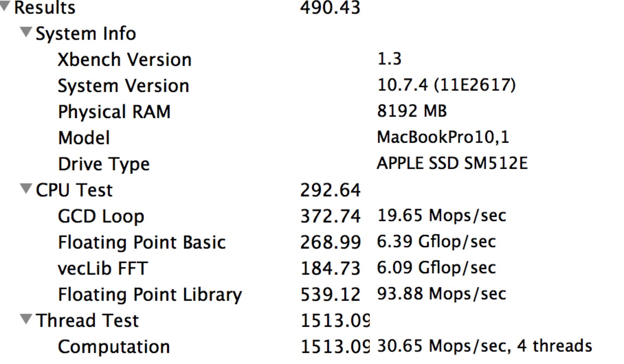
Task: Click the 8192 MB RAM value
Action: pos(412,111)
